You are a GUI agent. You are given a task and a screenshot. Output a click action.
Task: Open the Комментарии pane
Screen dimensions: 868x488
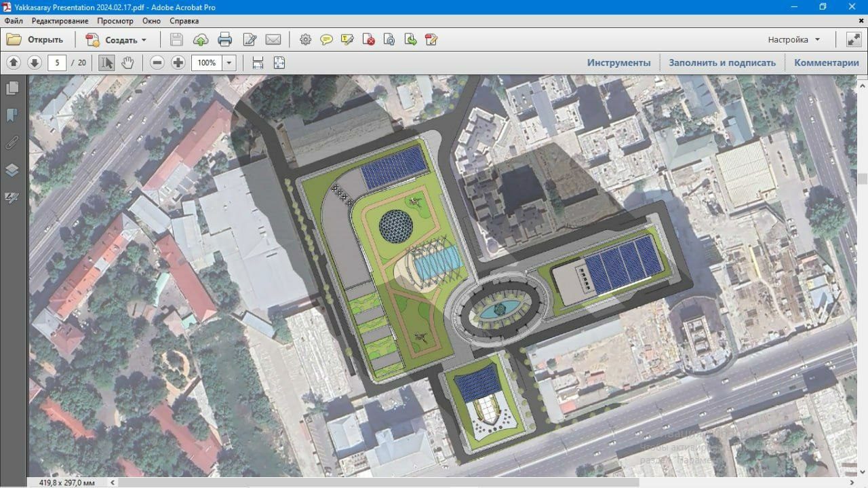[827, 62]
